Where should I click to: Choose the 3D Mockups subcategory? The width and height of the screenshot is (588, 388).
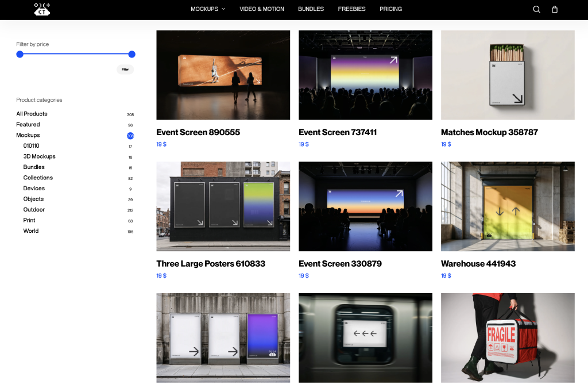pyautogui.click(x=39, y=156)
